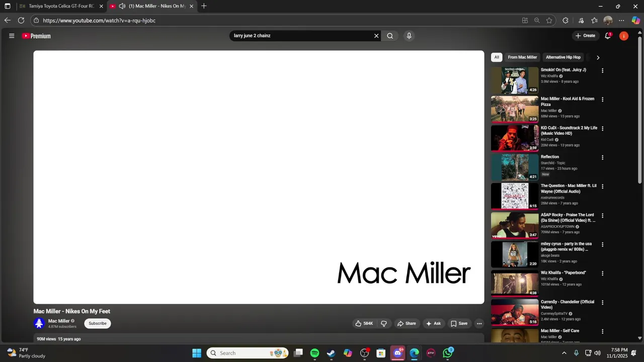Open more actions under the video

(479, 323)
